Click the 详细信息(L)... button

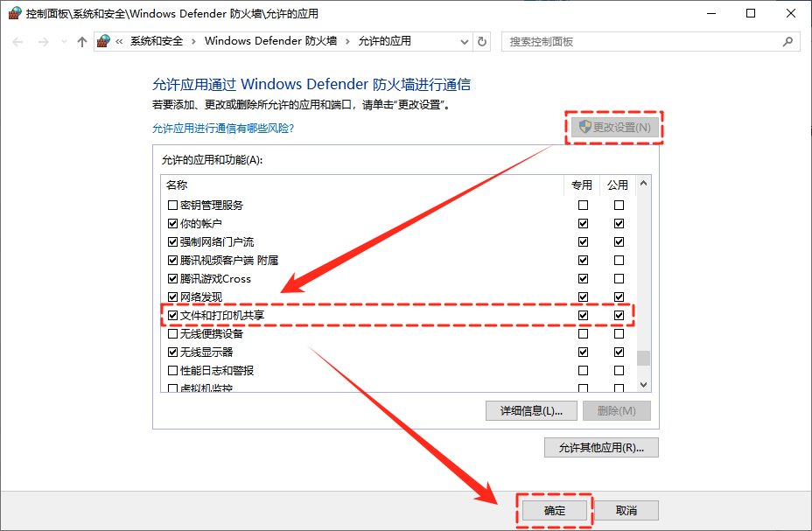(531, 411)
